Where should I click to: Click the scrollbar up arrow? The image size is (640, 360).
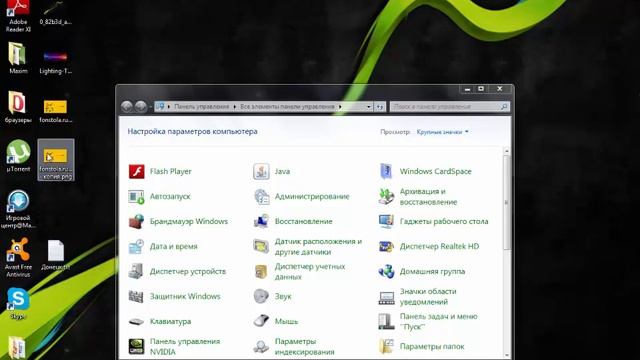[x=507, y=151]
